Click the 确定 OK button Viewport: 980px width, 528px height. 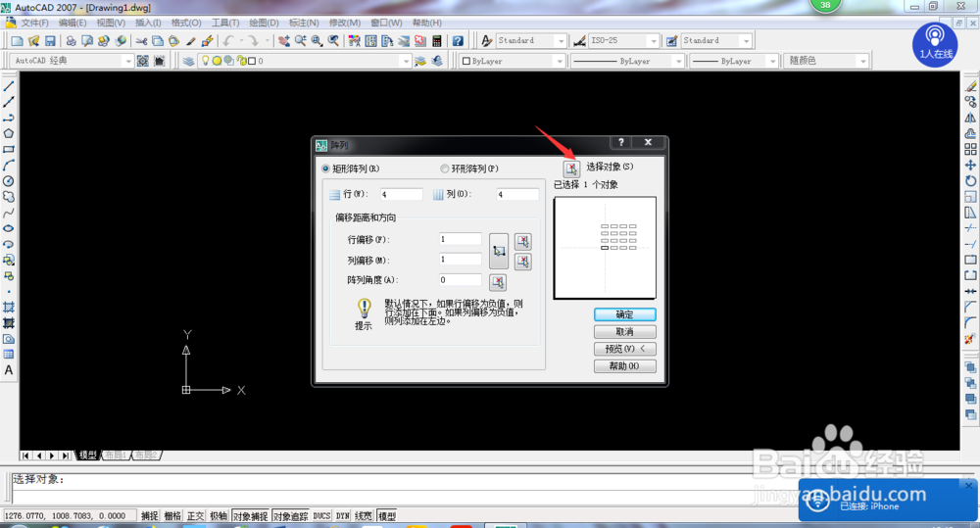625,314
